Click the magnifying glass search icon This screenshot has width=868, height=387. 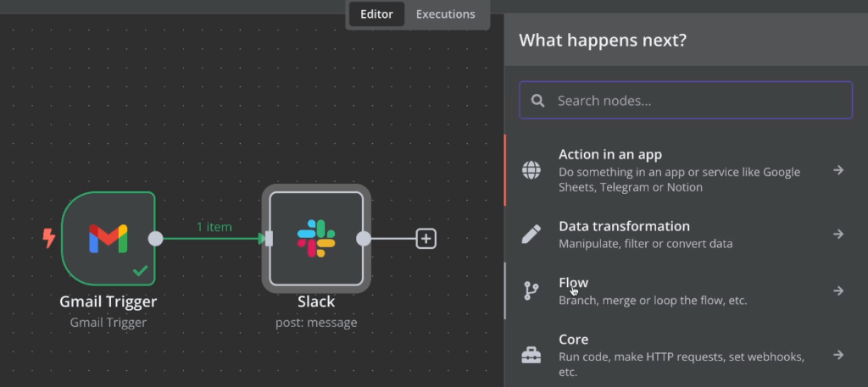click(537, 101)
